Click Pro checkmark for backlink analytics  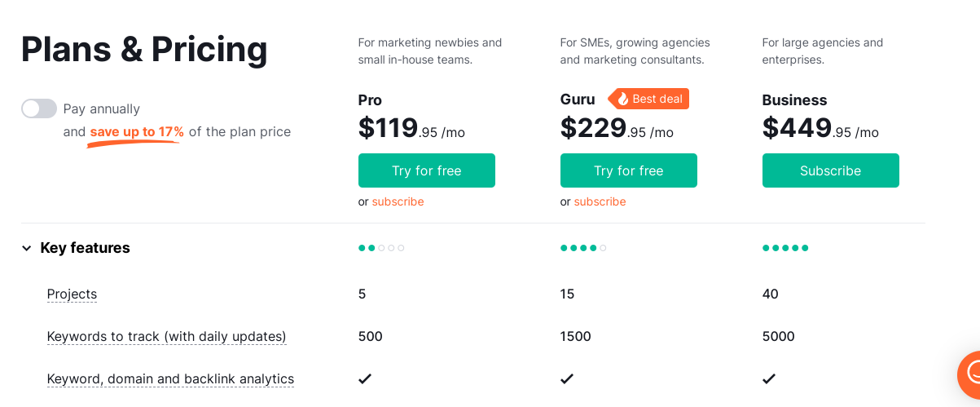tap(365, 378)
